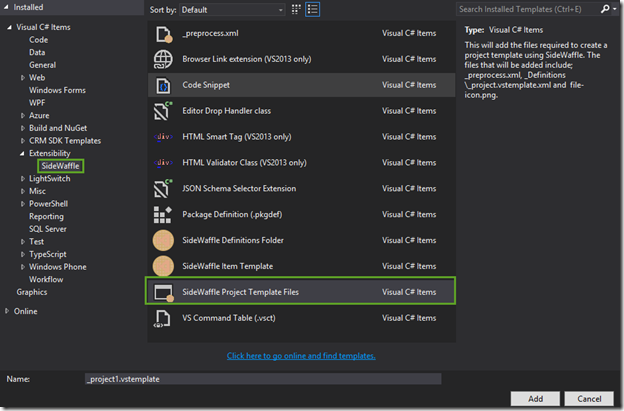Screen dimensions: 624x411
Task: Click the SideWaffle Project Template Files icon
Action: tap(164, 292)
